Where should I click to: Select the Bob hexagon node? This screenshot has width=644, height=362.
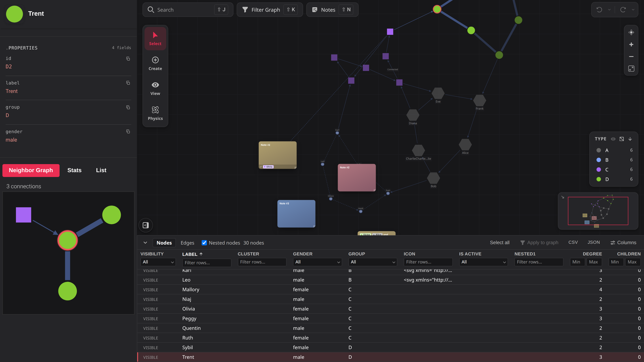point(433,178)
